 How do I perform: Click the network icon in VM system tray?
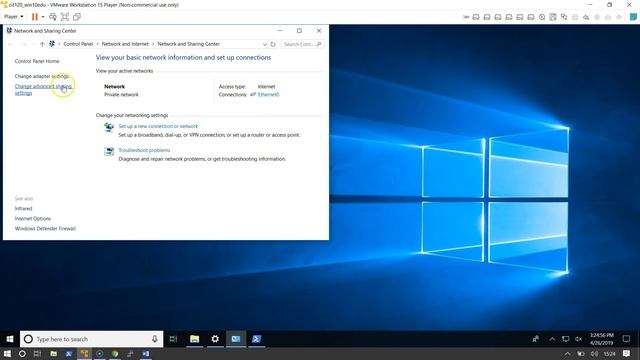tap(565, 339)
